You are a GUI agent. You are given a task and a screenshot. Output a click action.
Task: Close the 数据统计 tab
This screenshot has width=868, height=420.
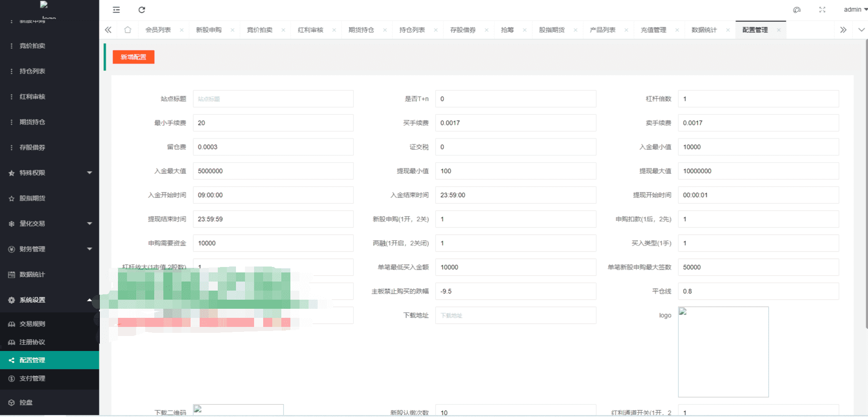[728, 30]
